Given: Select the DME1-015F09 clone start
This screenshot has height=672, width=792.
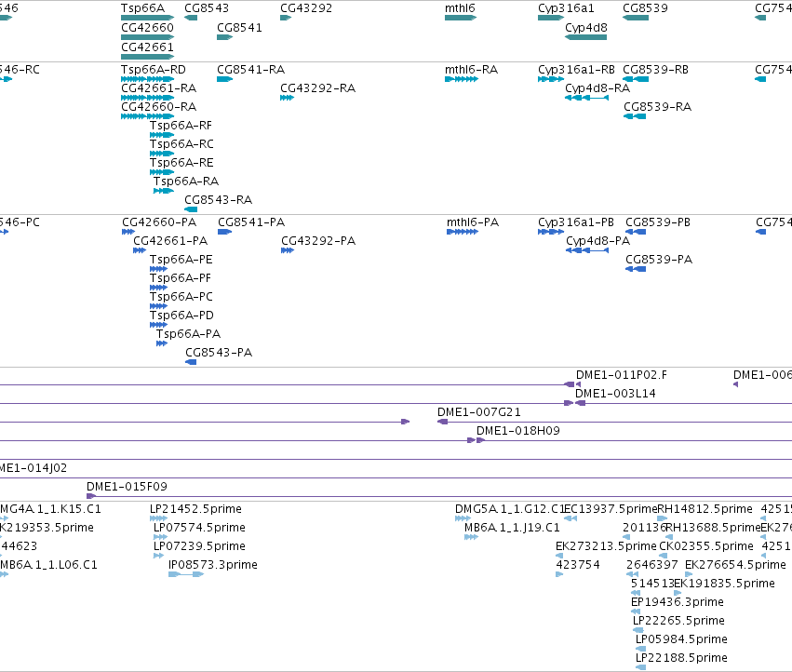Looking at the screenshot, I should (x=91, y=496).
